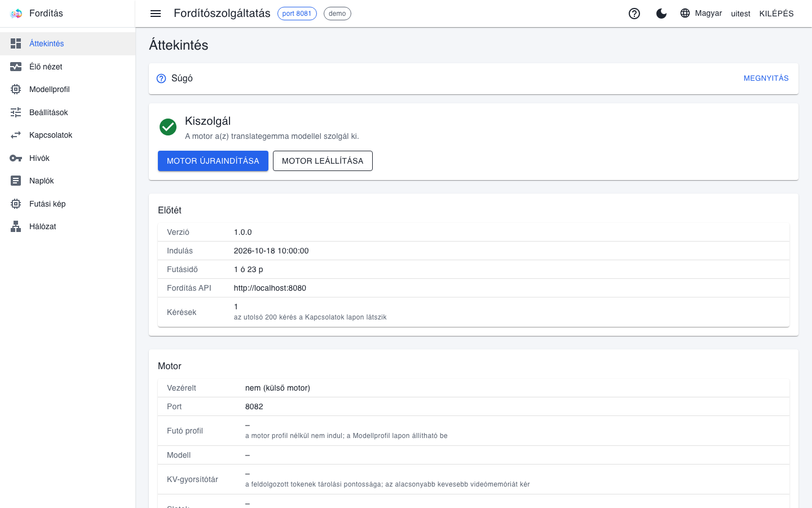812x508 pixels.
Task: Navigate to Kapcsolatok
Action: pyautogui.click(x=68, y=135)
